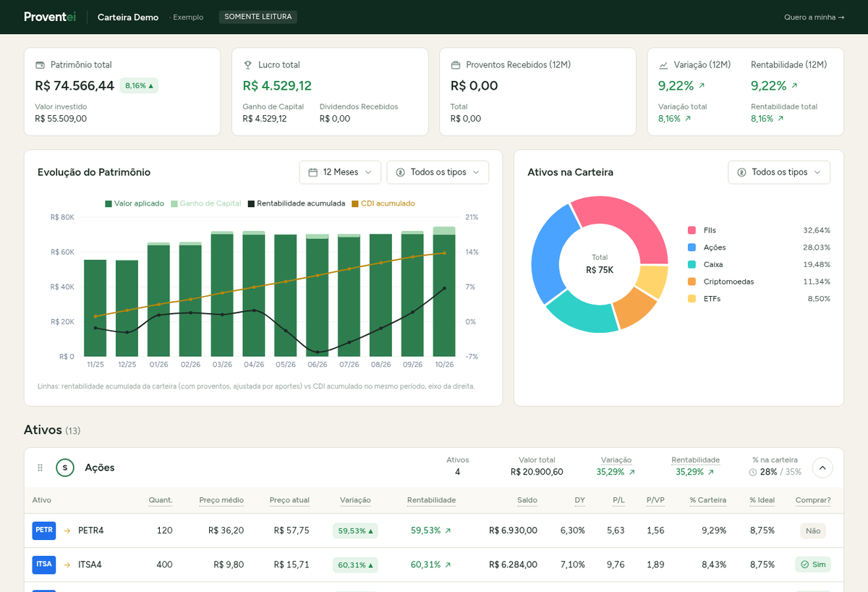This screenshot has height=592, width=868.
Task: Open Todos os tipos dropdown in Ativos na Carteira
Action: (x=779, y=172)
